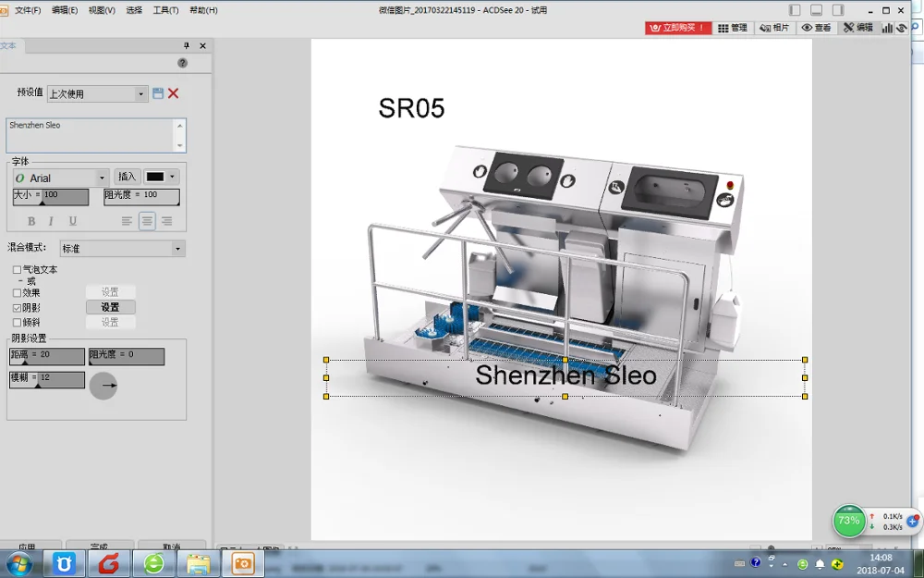Viewport: 924px width, 578px height.
Task: Enable the 效果 effects checkbox
Action: pos(17,293)
